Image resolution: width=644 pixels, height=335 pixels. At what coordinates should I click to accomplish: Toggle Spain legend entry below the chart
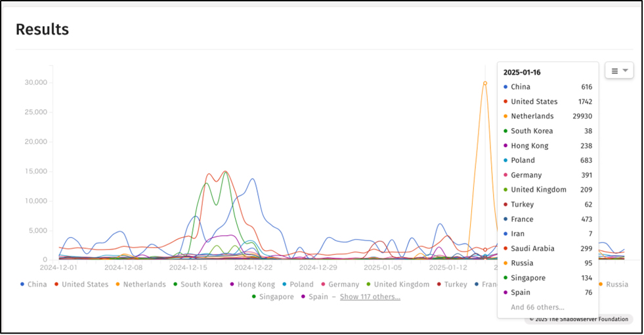click(318, 297)
